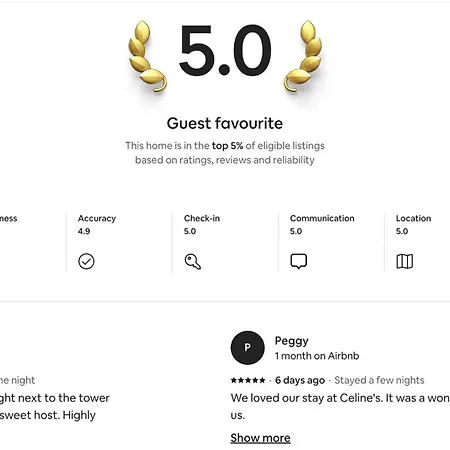Open Peggy's round profile avatar
The image size is (450, 450).
click(x=248, y=348)
